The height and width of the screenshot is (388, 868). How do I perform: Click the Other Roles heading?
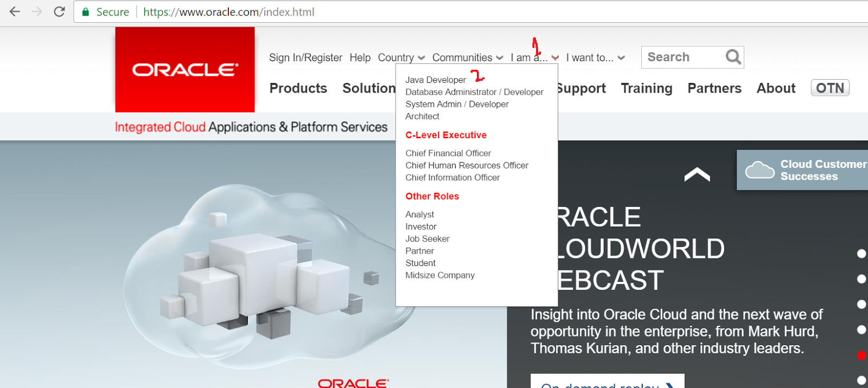coord(432,196)
